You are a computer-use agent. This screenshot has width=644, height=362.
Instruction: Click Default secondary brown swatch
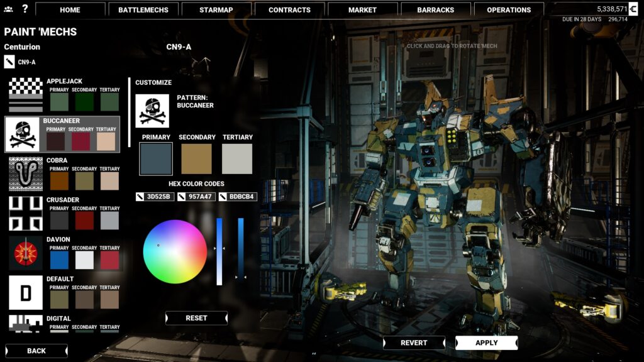(84, 300)
